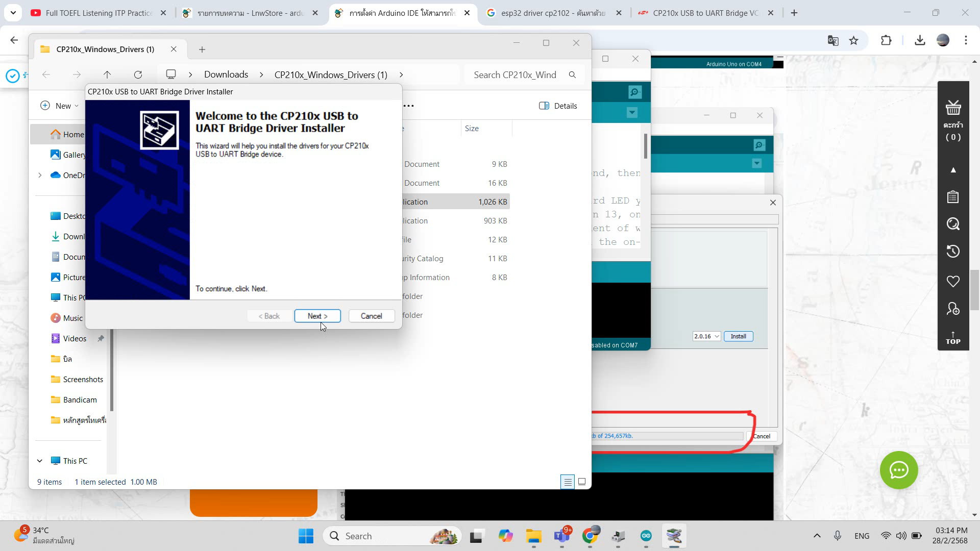Open the Arduino serial monitor icon
This screenshot has height=551, width=980.
click(x=634, y=92)
